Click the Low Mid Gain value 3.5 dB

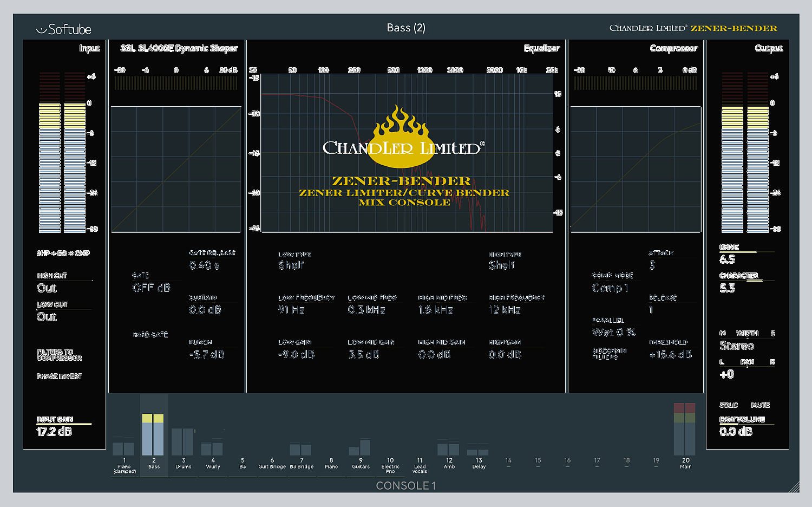(x=363, y=355)
